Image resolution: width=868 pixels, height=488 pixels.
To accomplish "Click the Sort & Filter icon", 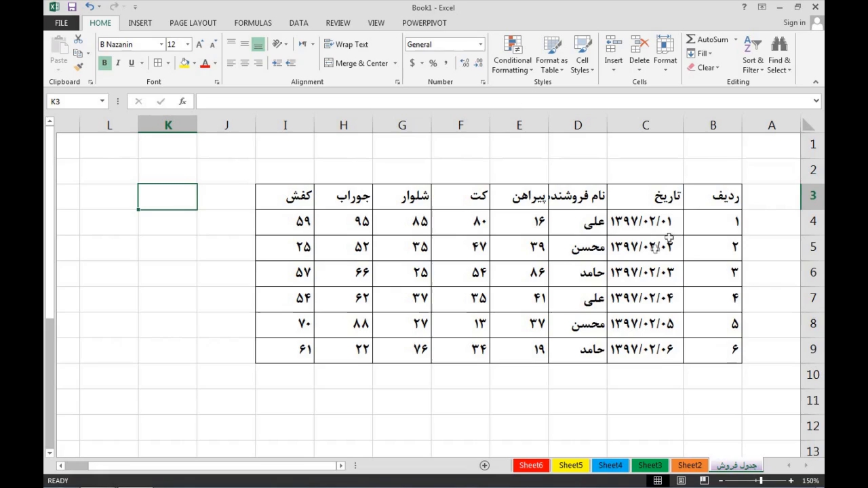I will coord(753,45).
